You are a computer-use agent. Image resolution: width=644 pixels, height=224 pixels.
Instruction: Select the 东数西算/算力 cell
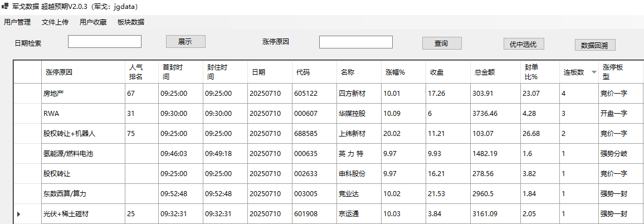(84, 194)
